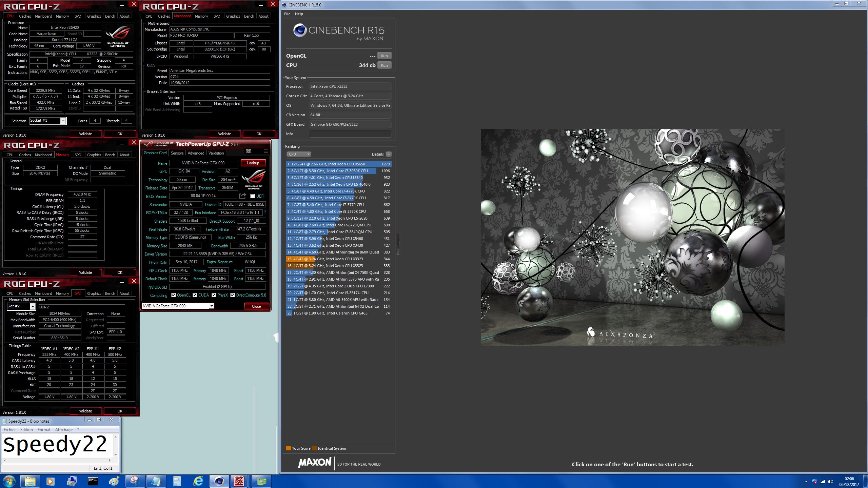Screen dimensions: 868x488
Task: Click the ? help menu in Notepad
Action: point(78,430)
